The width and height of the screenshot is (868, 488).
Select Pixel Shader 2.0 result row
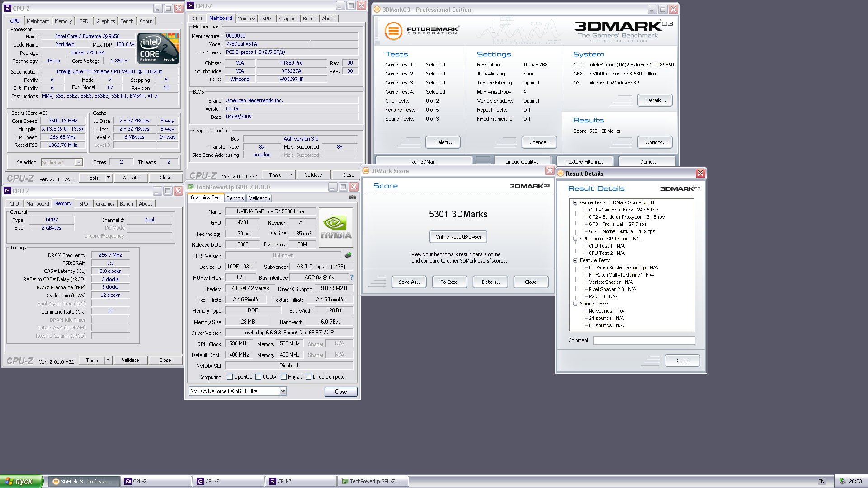(x=612, y=289)
